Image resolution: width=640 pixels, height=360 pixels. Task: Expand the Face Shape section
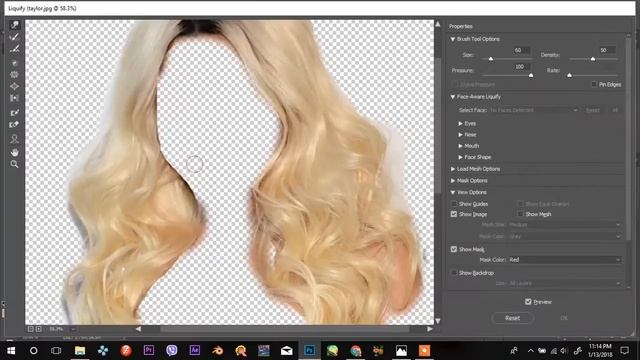pyautogui.click(x=460, y=157)
